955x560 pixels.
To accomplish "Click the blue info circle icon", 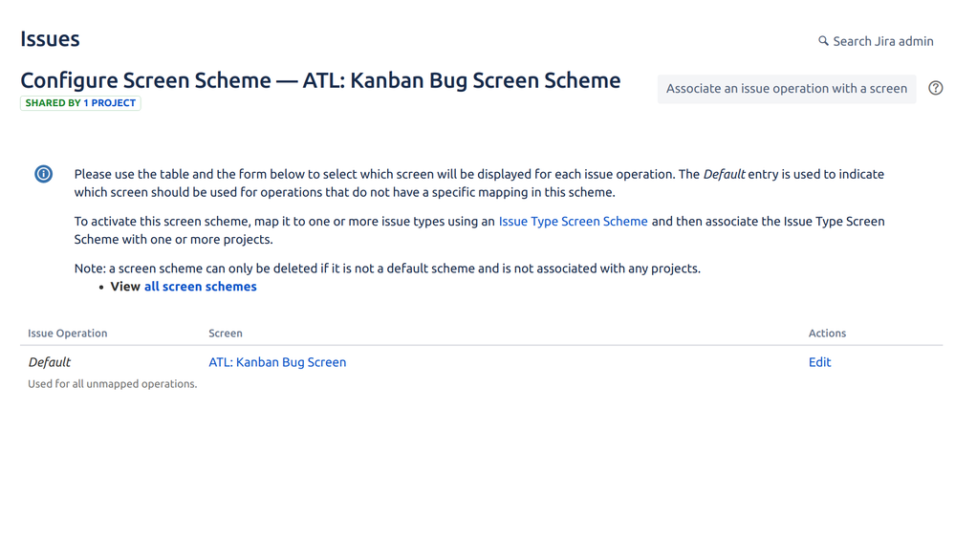I will point(43,174).
